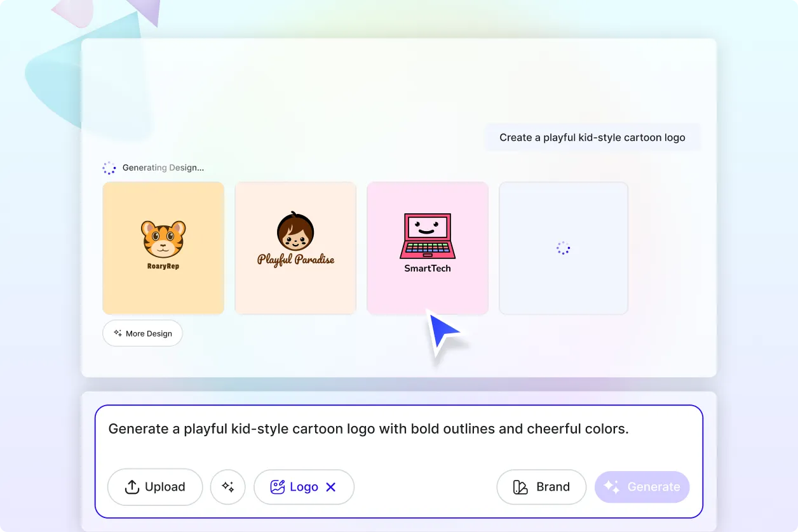Click the Brand button text

pos(553,487)
